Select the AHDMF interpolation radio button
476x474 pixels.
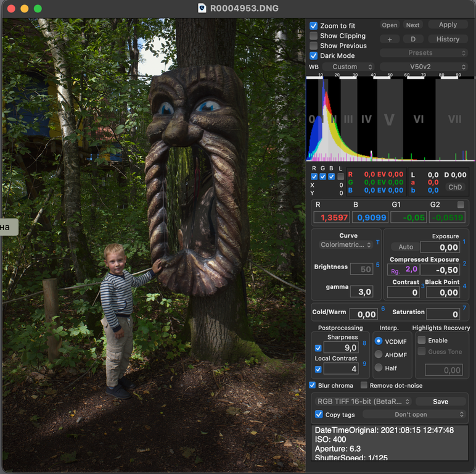[379, 354]
